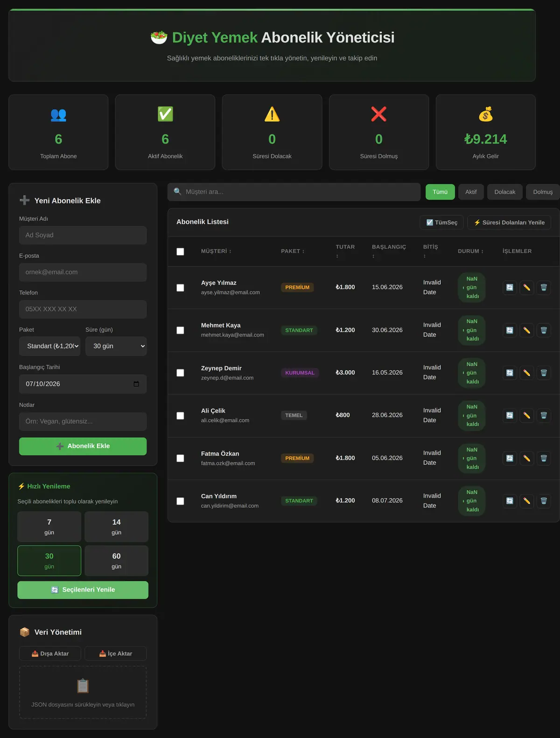
Task: Edit Mehmet Kaya's subscription with the pencil icon
Action: (526, 330)
